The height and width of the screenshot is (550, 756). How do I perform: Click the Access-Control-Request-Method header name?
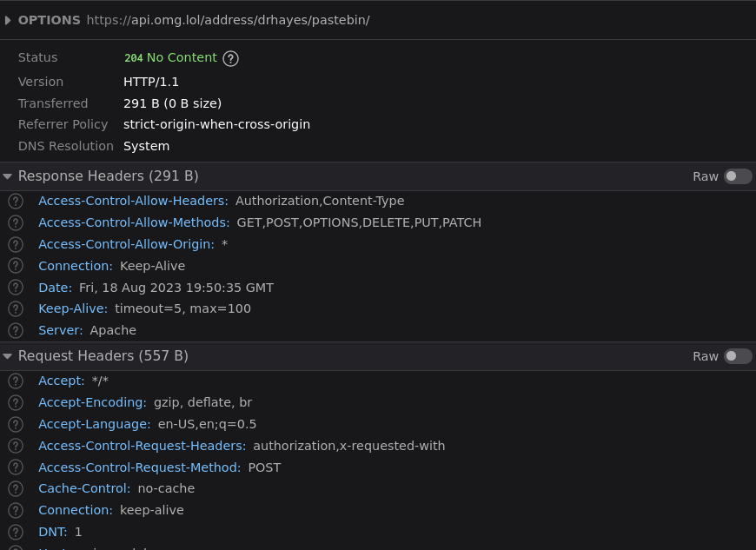[139, 467]
